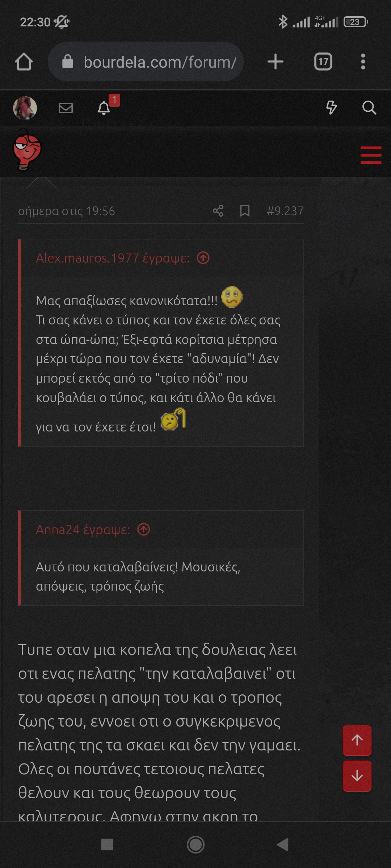Jump to Alex.mauros.1977's original quoted post

[203, 258]
